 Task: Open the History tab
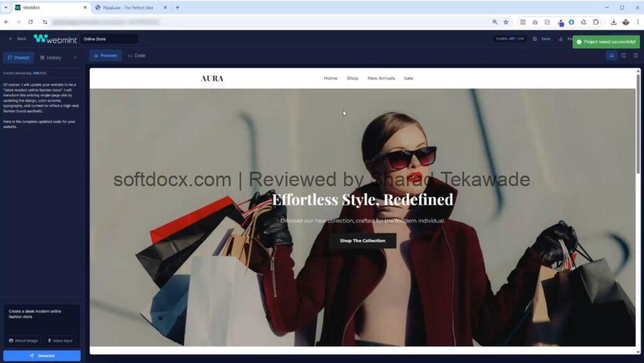[x=50, y=57]
